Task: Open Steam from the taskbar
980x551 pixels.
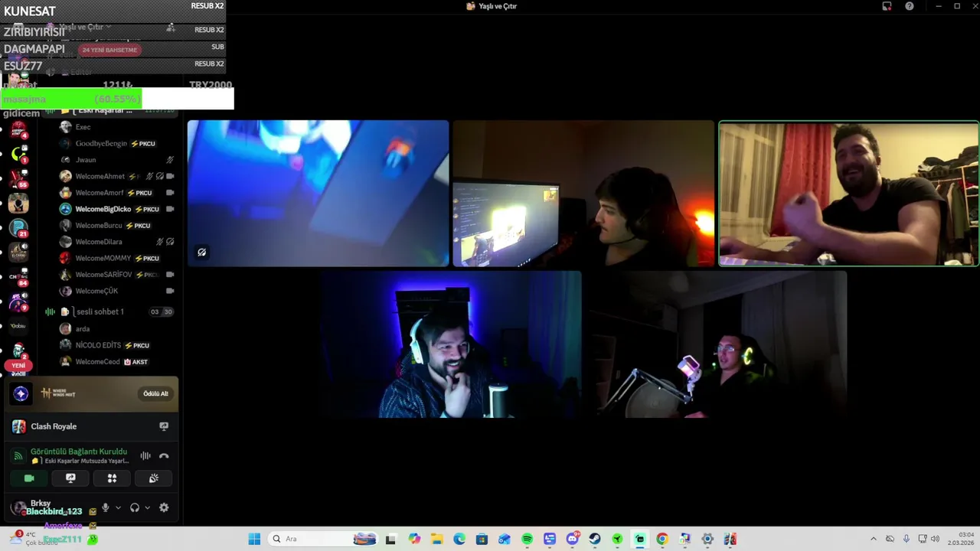Action: (x=595, y=539)
